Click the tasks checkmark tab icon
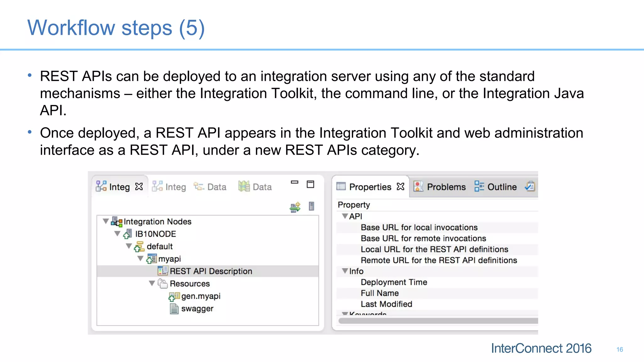Screen dimensions: 644x362 [x=530, y=186]
